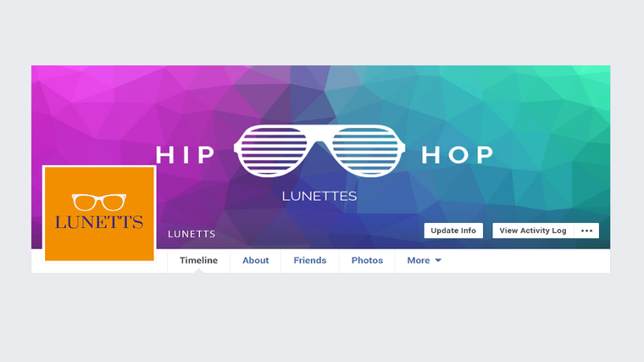Click the HIP text on the cover
Viewport: 644px width, 362px height.
186,155
